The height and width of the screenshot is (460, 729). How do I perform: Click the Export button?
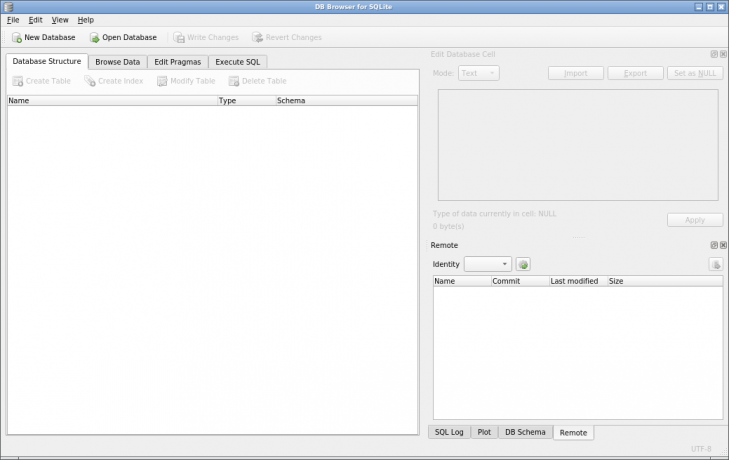[635, 73]
